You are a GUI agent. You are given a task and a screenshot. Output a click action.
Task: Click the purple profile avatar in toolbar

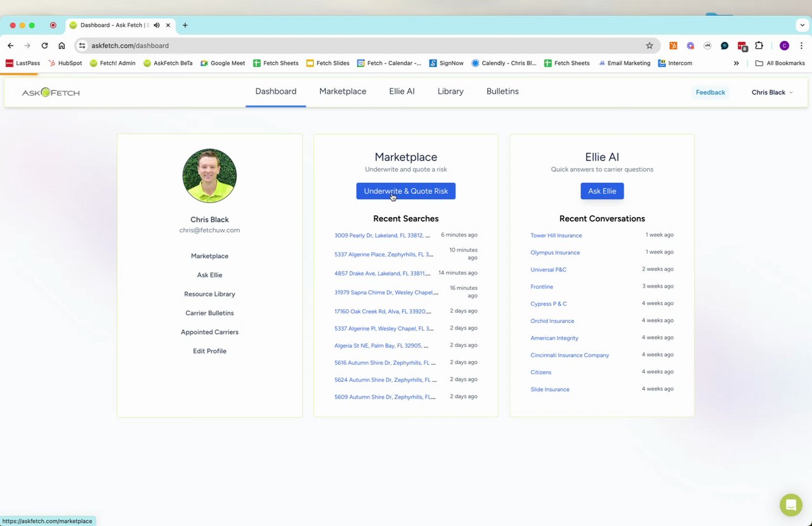coord(785,46)
